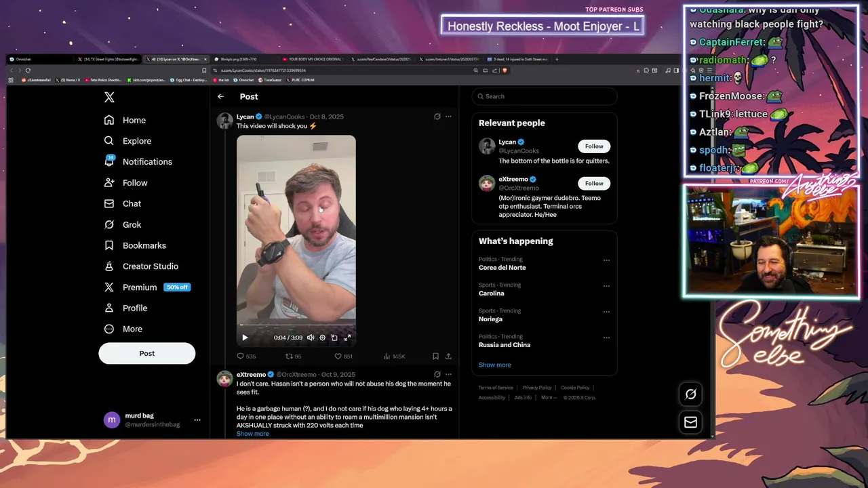Click the Brave shield icon in address bar
868x488 pixels.
(x=505, y=70)
